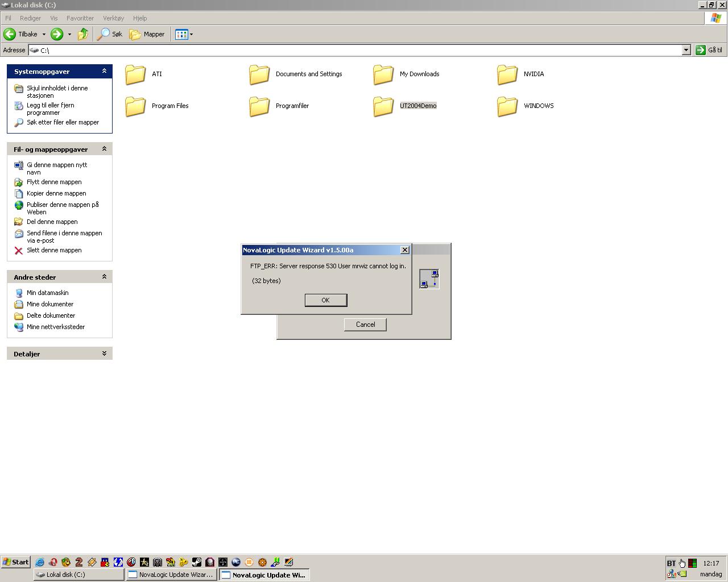Viewport: 728px width, 582px height.
Task: Click Cancel in the background Update Wizard
Action: pos(365,325)
